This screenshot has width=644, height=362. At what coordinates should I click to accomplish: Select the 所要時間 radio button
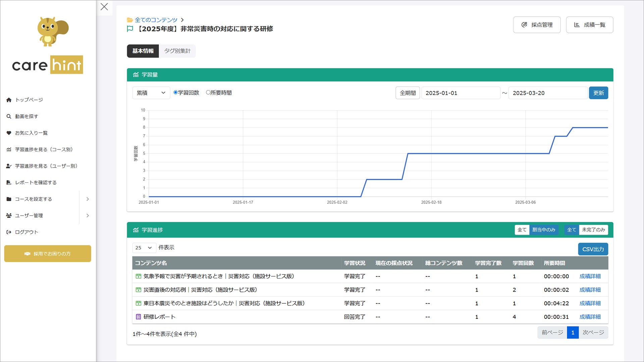click(x=208, y=93)
